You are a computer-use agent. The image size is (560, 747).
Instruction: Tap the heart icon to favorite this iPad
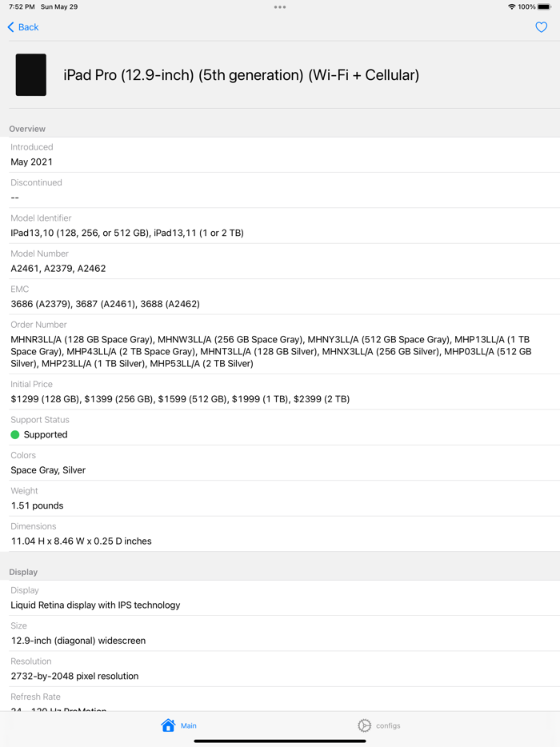541,26
